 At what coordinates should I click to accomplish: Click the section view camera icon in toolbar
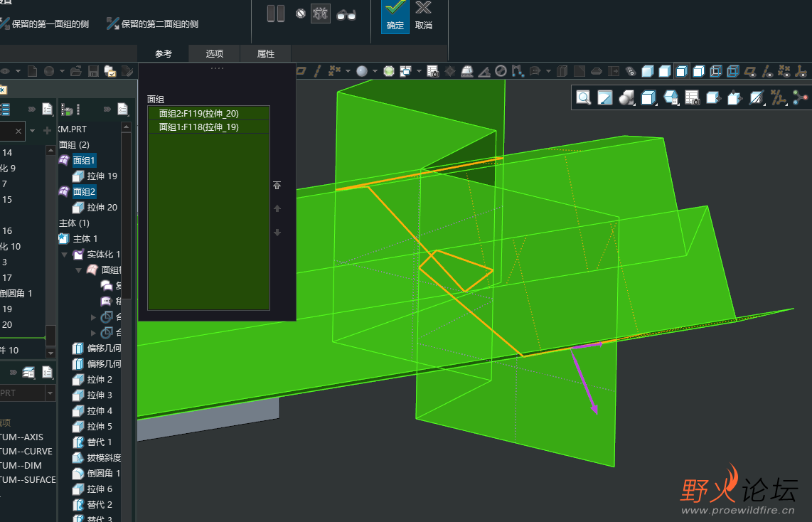[433, 71]
